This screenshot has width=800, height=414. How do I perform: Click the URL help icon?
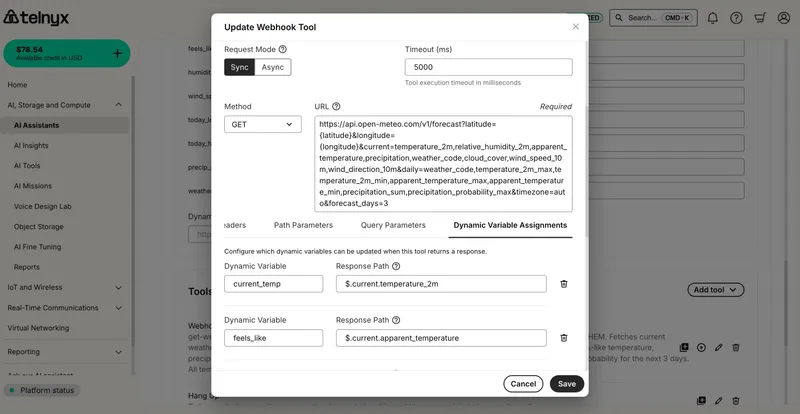tap(336, 107)
